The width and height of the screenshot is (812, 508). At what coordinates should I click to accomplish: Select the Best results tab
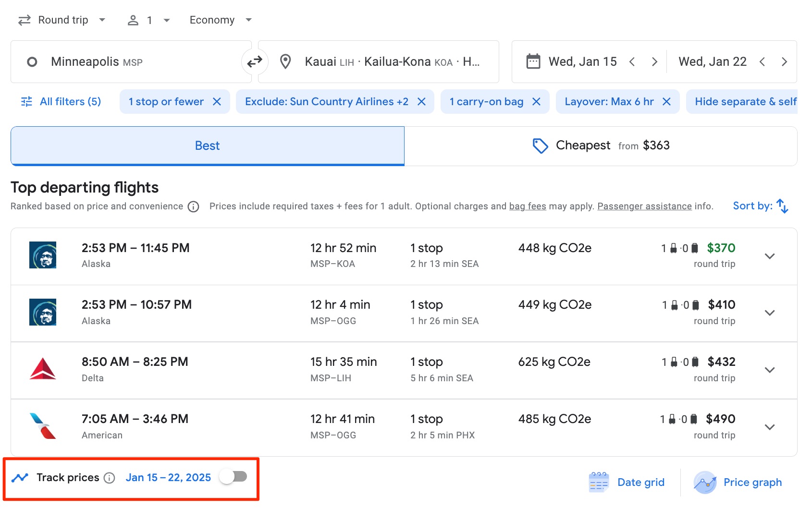click(207, 145)
